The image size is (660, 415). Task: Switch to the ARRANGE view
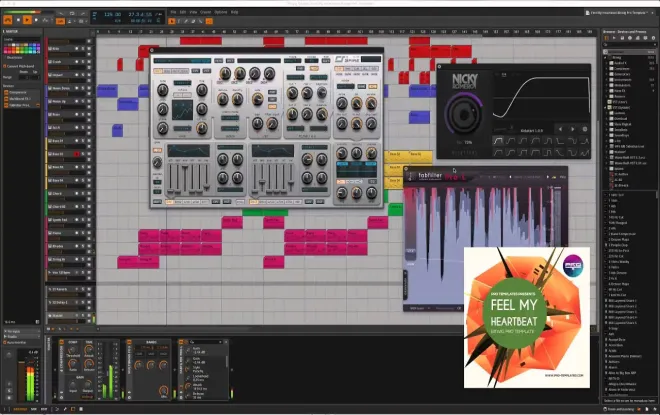tap(20, 409)
